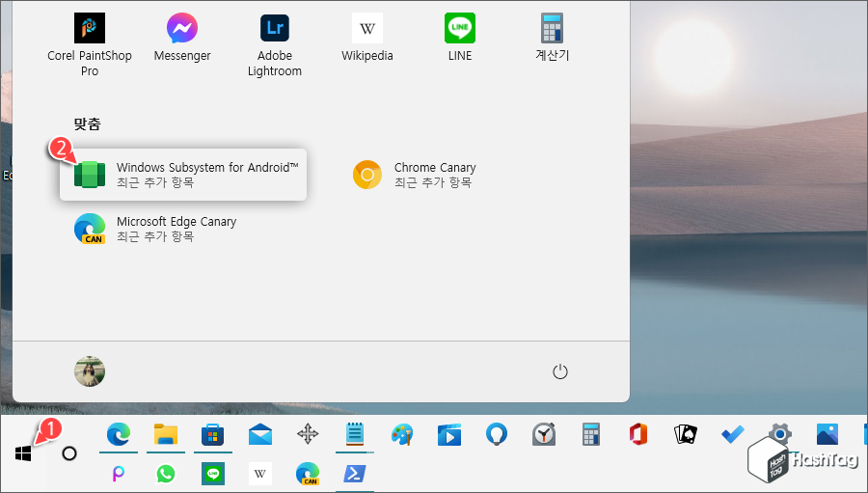This screenshot has height=493, width=868.
Task: Open PowerShell from the taskbar
Action: point(354,474)
